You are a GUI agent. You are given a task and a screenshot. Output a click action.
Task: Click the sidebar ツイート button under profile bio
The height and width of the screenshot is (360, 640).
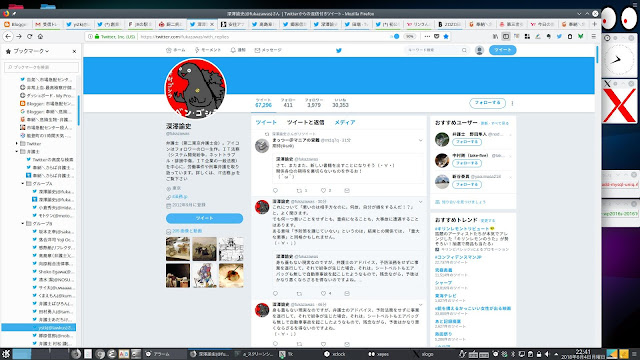(x=204, y=218)
